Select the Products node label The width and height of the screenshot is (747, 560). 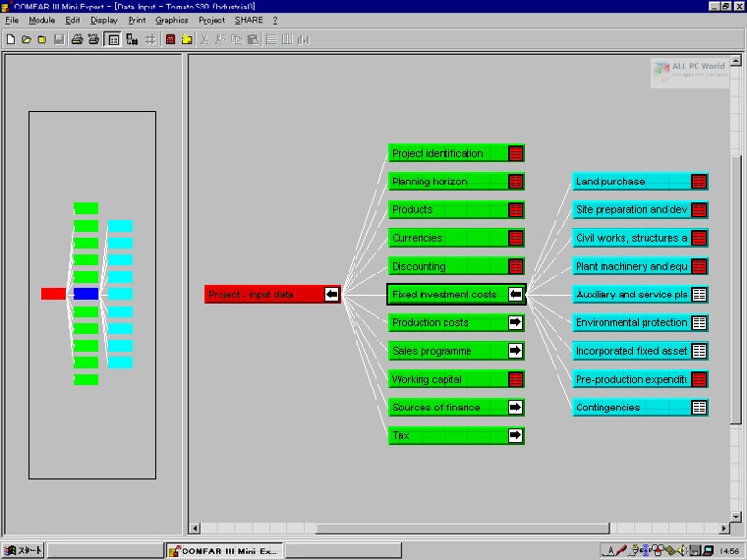coord(413,209)
